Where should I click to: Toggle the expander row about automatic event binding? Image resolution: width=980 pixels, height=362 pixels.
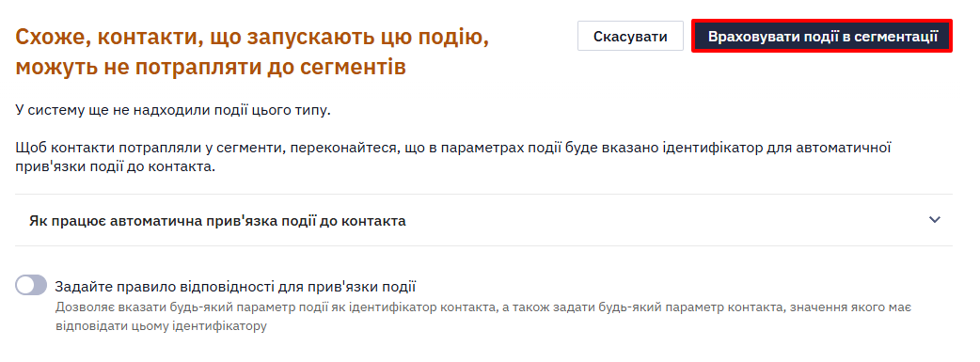click(483, 220)
